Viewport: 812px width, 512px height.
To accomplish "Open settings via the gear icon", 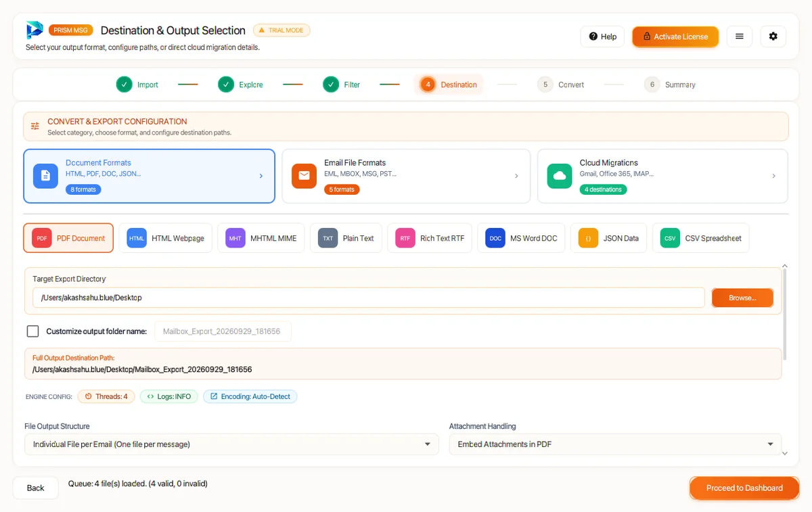I will point(773,37).
